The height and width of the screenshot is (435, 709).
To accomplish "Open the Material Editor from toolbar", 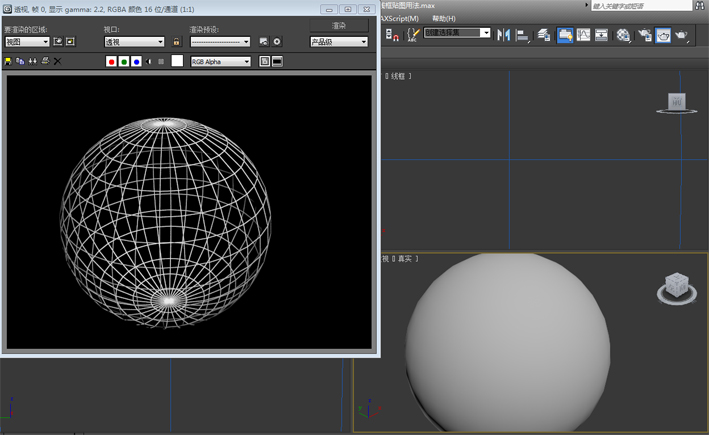I will [x=624, y=35].
